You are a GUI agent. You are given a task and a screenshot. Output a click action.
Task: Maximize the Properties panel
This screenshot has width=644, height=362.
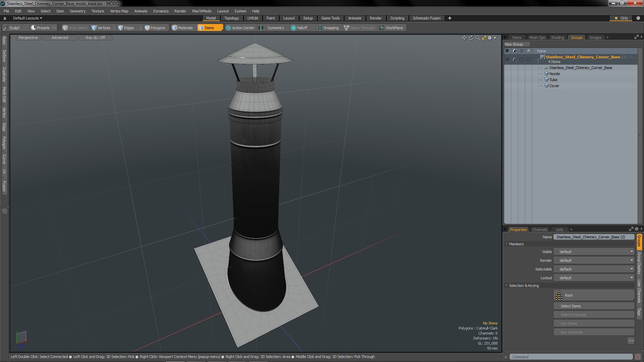coord(631,229)
